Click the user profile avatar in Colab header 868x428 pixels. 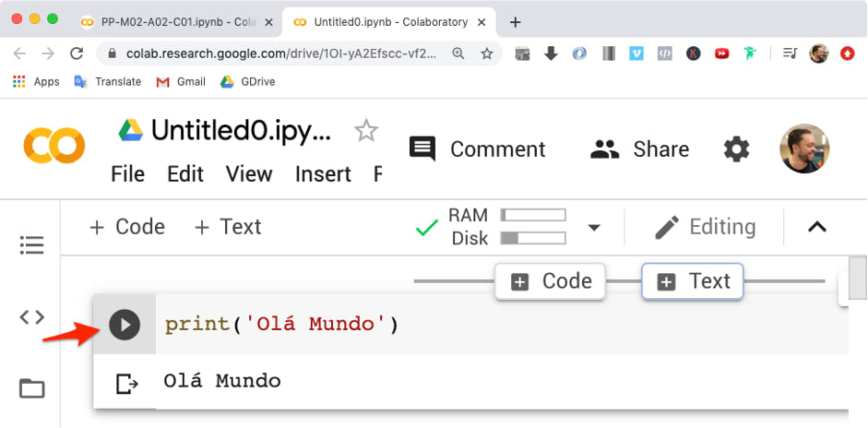[x=804, y=149]
